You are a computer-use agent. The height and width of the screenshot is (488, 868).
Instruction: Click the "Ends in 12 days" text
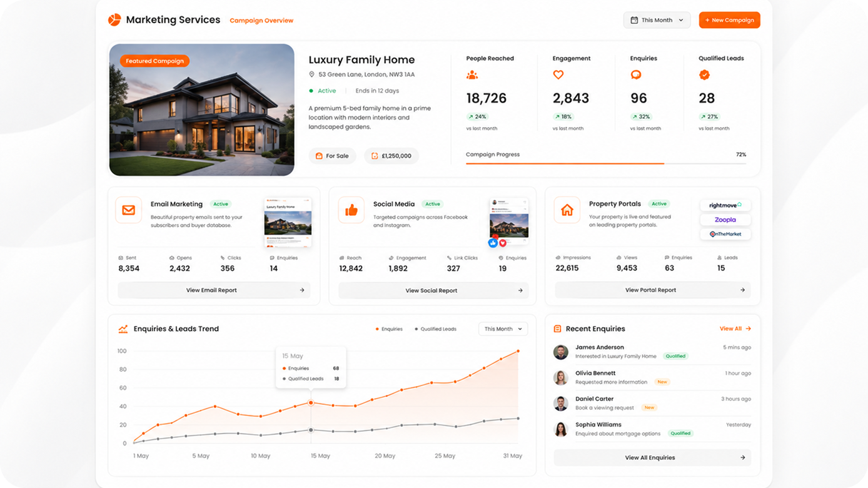point(377,91)
